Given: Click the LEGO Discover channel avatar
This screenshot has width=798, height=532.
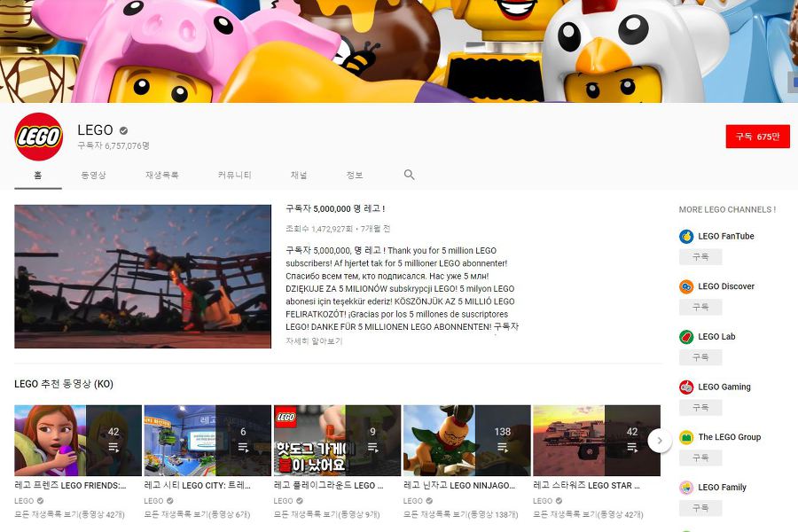Looking at the screenshot, I should point(686,286).
